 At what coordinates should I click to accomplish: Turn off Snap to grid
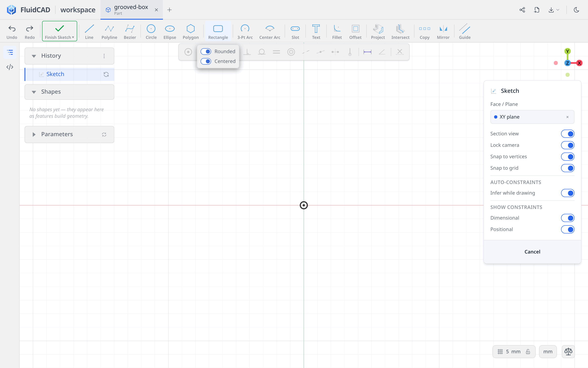pyautogui.click(x=568, y=168)
